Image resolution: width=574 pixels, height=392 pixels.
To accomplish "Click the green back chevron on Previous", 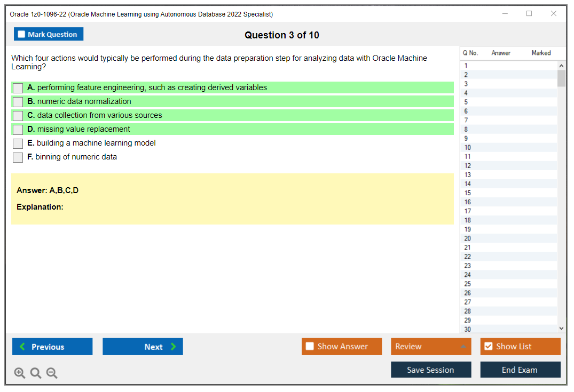I will 22,347.
